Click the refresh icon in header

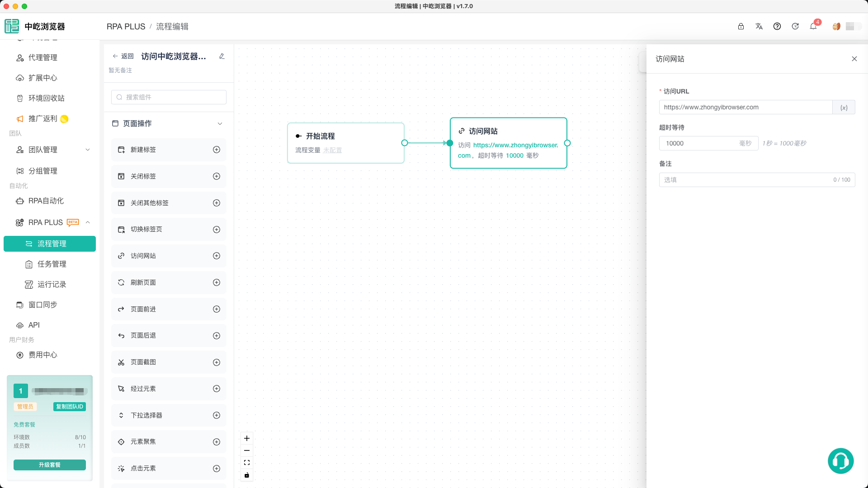click(x=795, y=26)
